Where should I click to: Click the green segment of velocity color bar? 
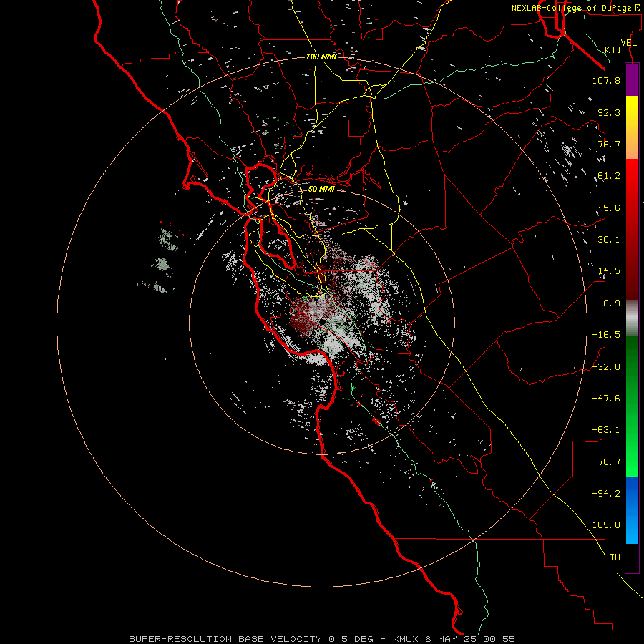[x=632, y=406]
